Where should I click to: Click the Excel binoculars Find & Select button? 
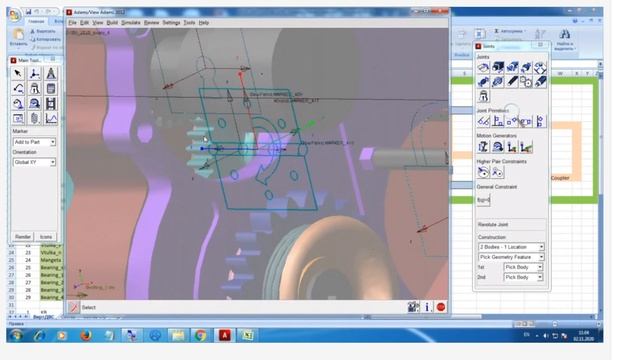(565, 40)
